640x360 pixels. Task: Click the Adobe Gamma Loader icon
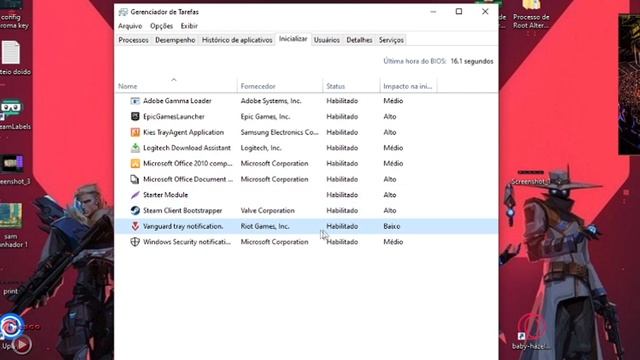[135, 101]
